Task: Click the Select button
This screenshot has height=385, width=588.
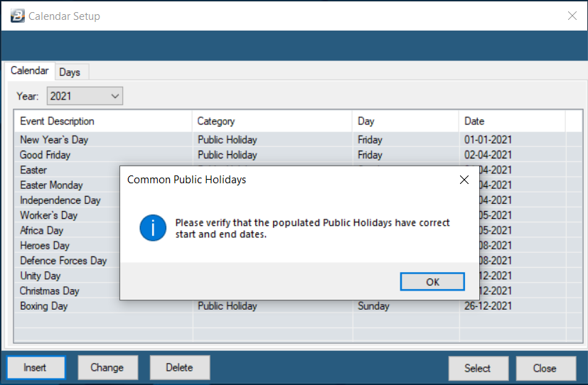Action: [478, 368]
